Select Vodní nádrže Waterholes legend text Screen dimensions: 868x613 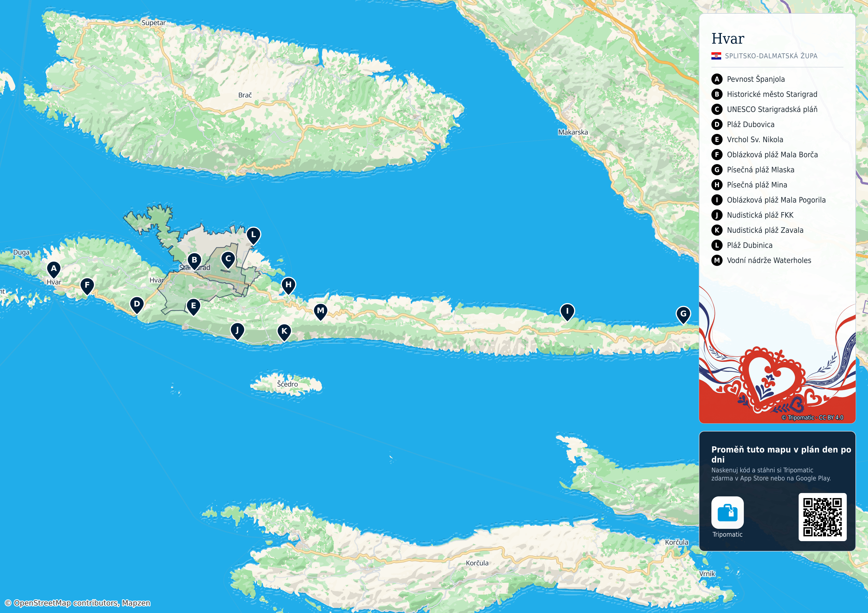(769, 261)
